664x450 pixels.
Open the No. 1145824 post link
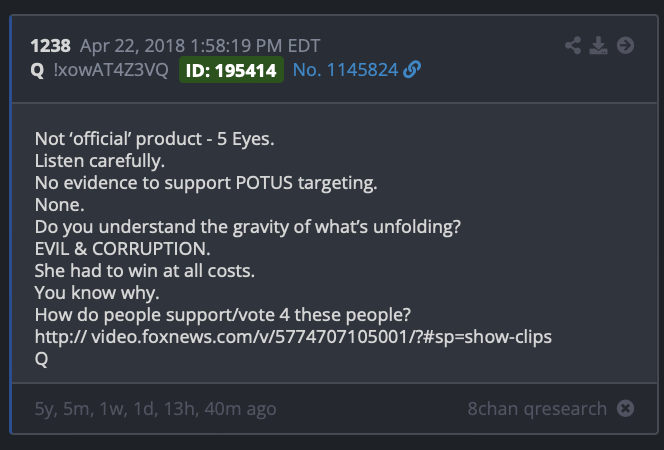(x=345, y=70)
